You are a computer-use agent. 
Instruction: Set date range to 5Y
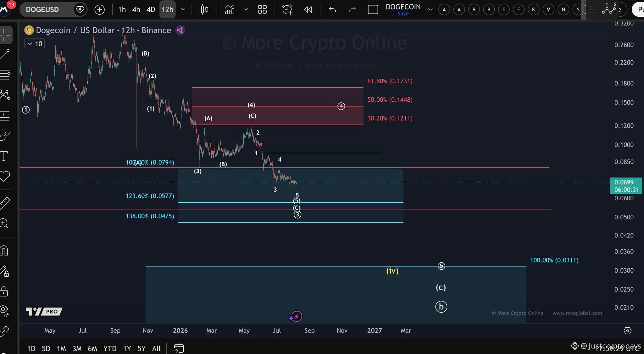[x=142, y=348]
